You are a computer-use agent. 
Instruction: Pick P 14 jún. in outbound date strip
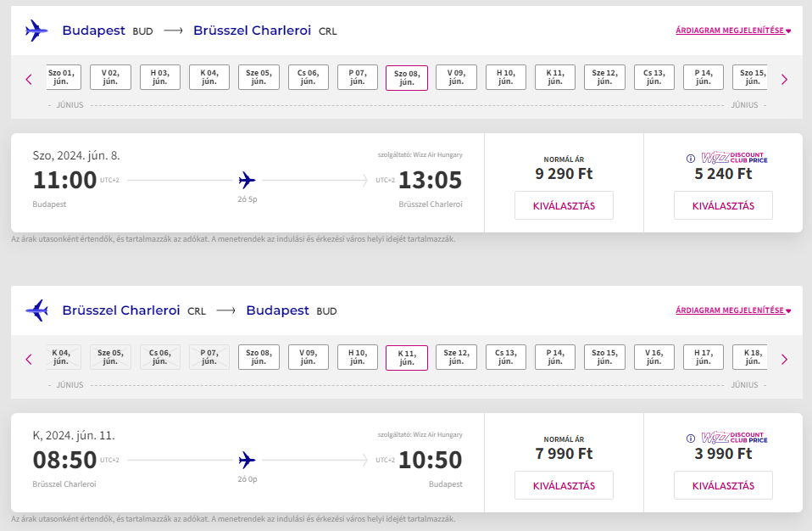point(704,77)
